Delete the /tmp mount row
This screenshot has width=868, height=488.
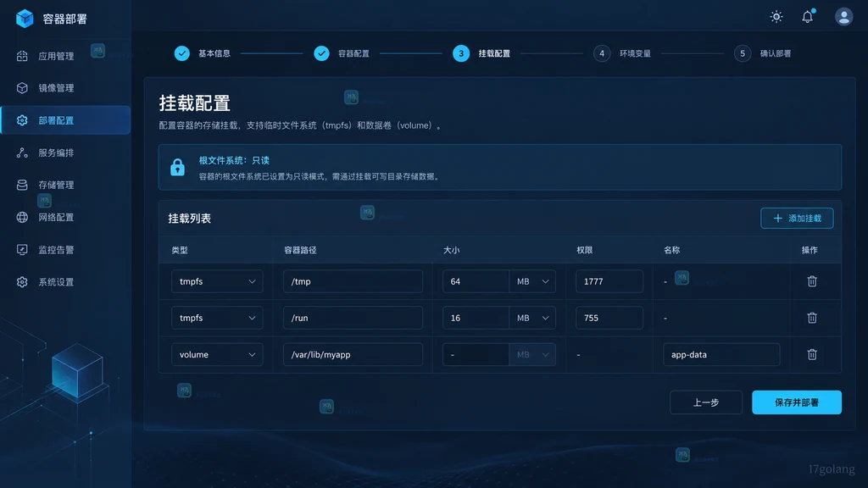click(811, 281)
